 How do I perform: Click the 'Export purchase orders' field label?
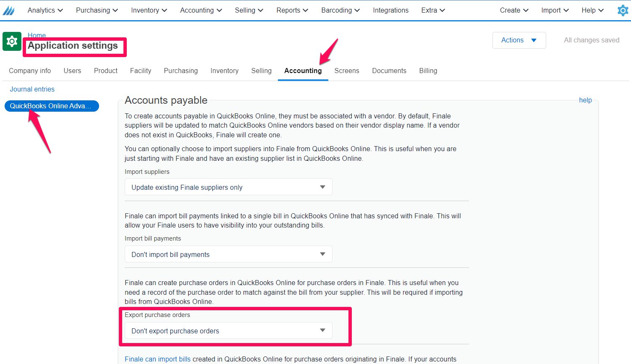[x=157, y=315]
